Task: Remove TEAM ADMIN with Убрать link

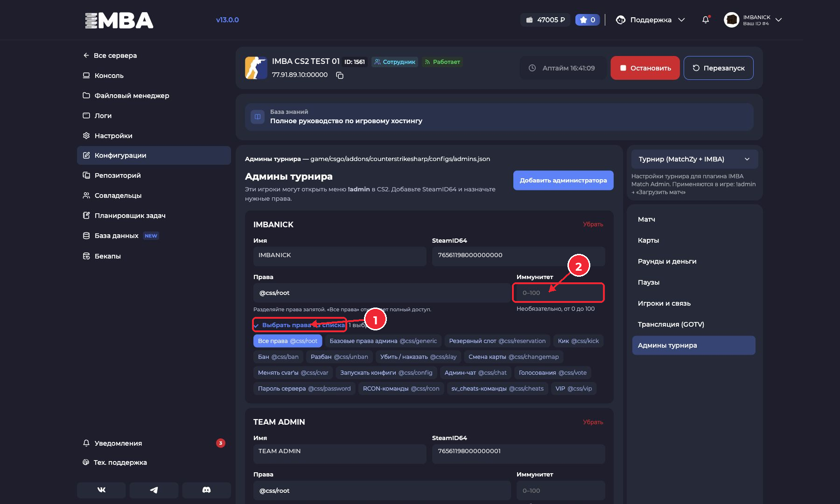Action: [x=593, y=422]
